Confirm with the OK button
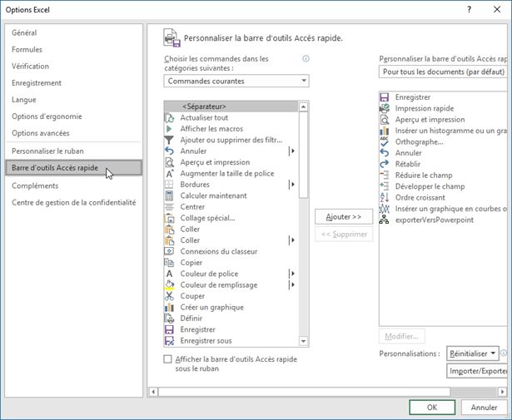 click(x=432, y=408)
